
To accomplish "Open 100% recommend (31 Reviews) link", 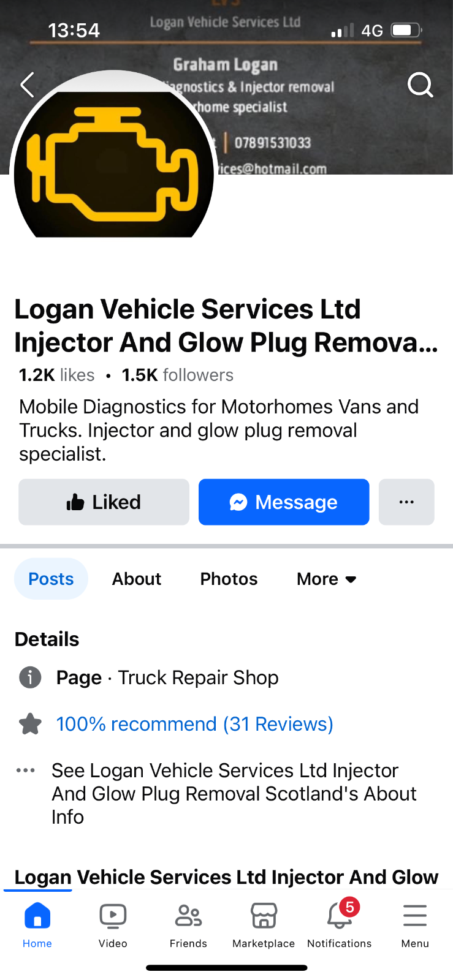I will [x=194, y=724].
